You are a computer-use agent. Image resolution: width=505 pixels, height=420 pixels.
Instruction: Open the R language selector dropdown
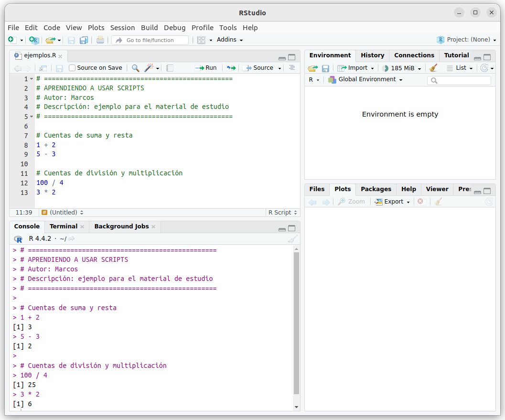pyautogui.click(x=314, y=79)
